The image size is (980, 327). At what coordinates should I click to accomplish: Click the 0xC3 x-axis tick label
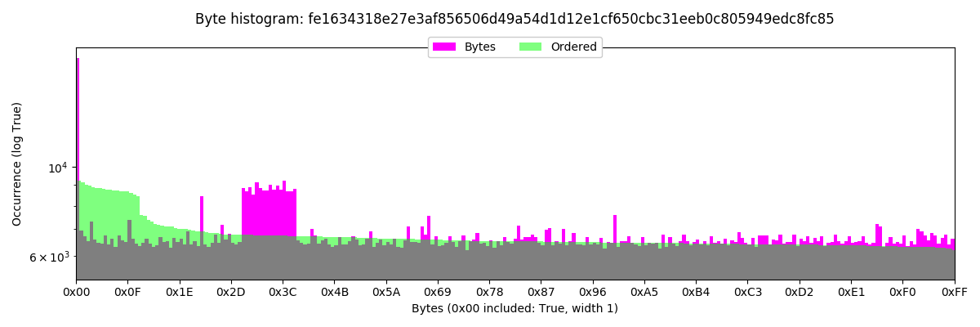[747, 292]
